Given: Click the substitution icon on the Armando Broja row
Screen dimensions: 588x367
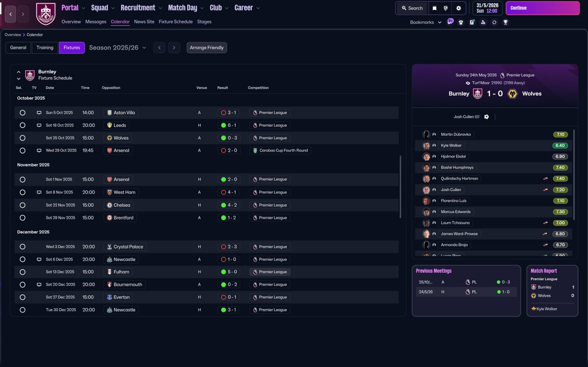Looking at the screenshot, I should click(545, 245).
